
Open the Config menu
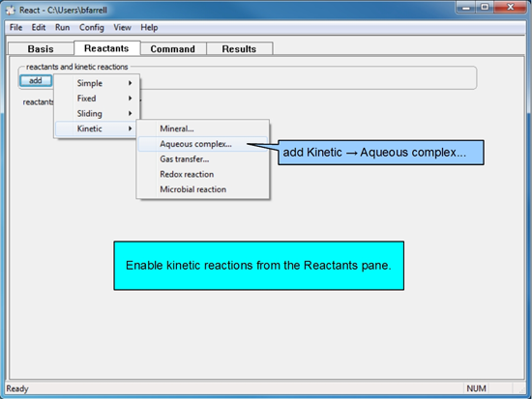click(92, 27)
